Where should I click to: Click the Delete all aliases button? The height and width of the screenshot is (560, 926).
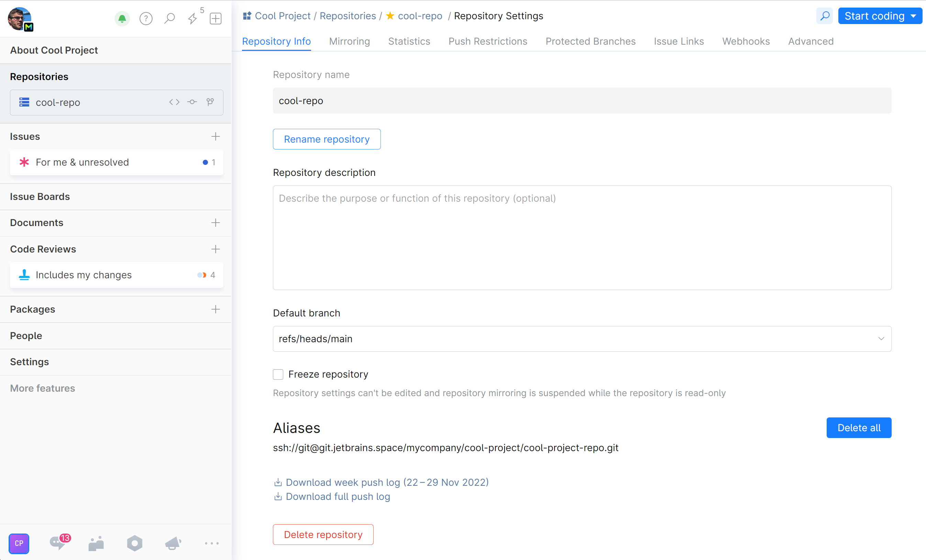tap(859, 428)
